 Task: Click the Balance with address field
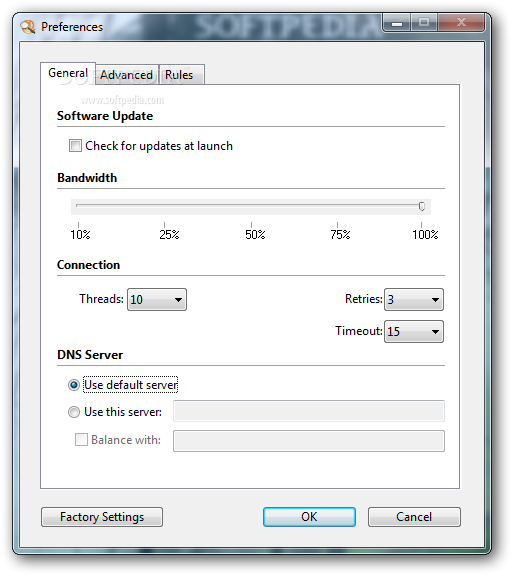309,441
